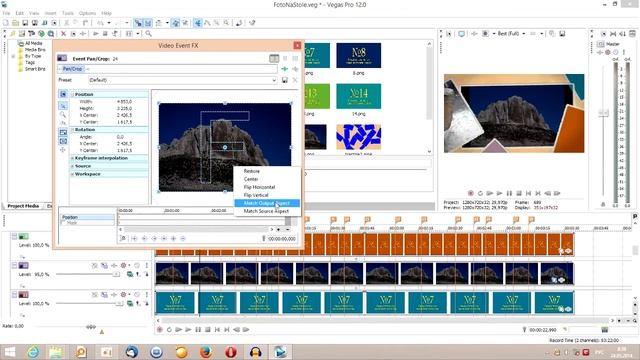The width and height of the screenshot is (640, 360).
Task: Stop playback in the timeline transport
Action: point(208,329)
